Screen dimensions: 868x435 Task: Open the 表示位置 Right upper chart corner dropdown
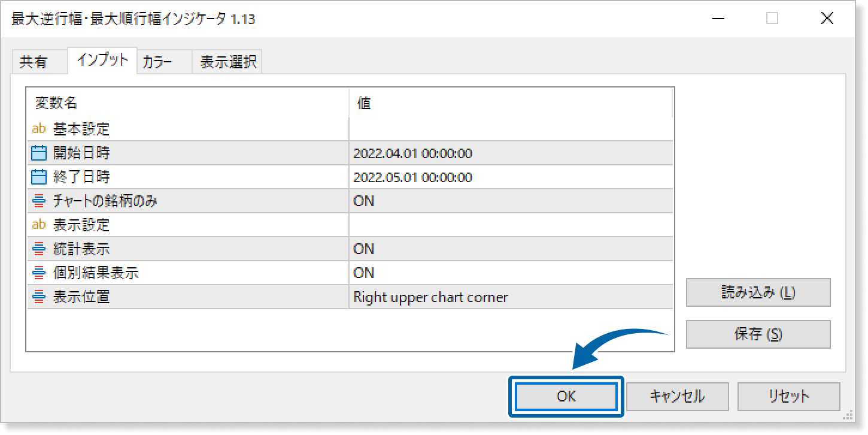pos(430,297)
